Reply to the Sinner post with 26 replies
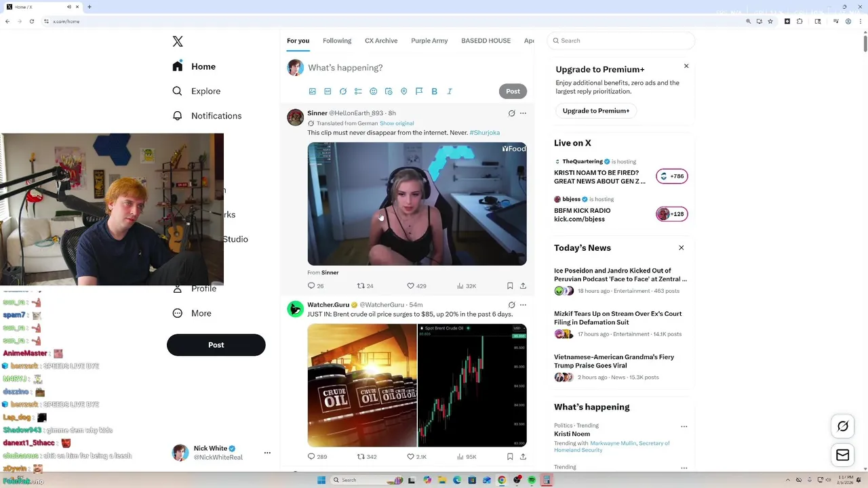Viewport: 868px width, 488px height. 315,286
